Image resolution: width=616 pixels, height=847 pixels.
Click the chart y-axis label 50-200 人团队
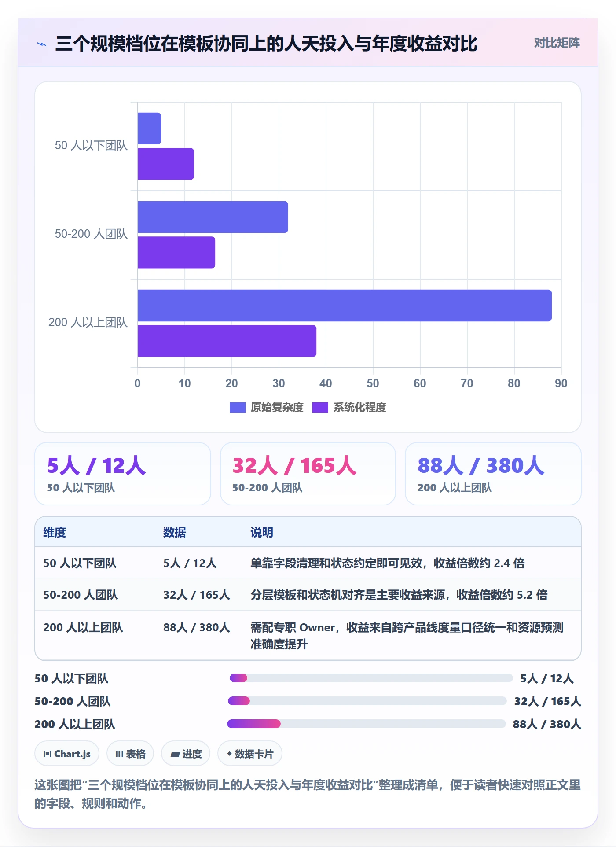pyautogui.click(x=91, y=234)
